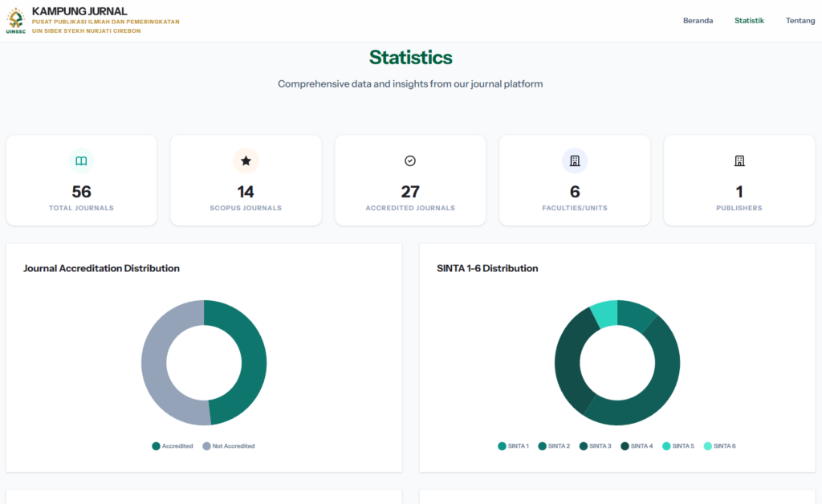Screen dimensions: 822x504
Task: Hide SINTA 2 series via legend
Action: (x=555, y=446)
